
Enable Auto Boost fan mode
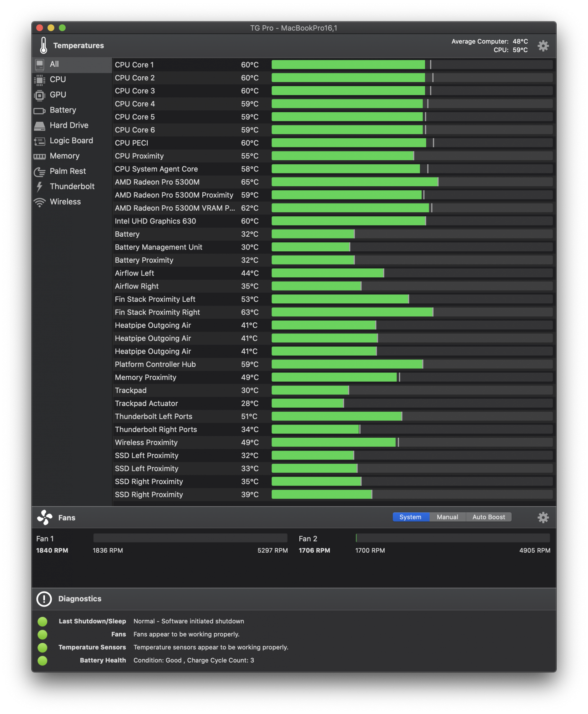click(x=488, y=517)
